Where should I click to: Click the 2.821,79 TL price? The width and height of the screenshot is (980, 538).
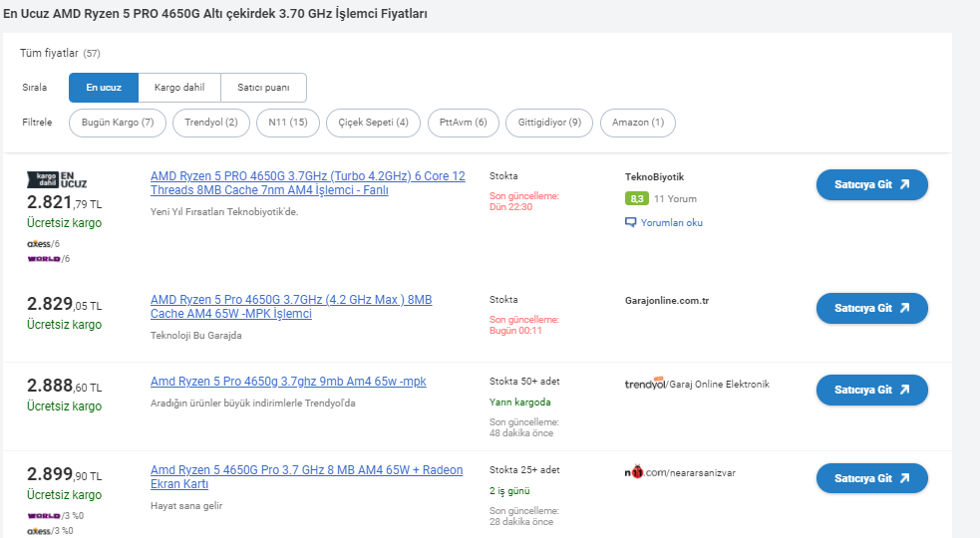(64, 202)
